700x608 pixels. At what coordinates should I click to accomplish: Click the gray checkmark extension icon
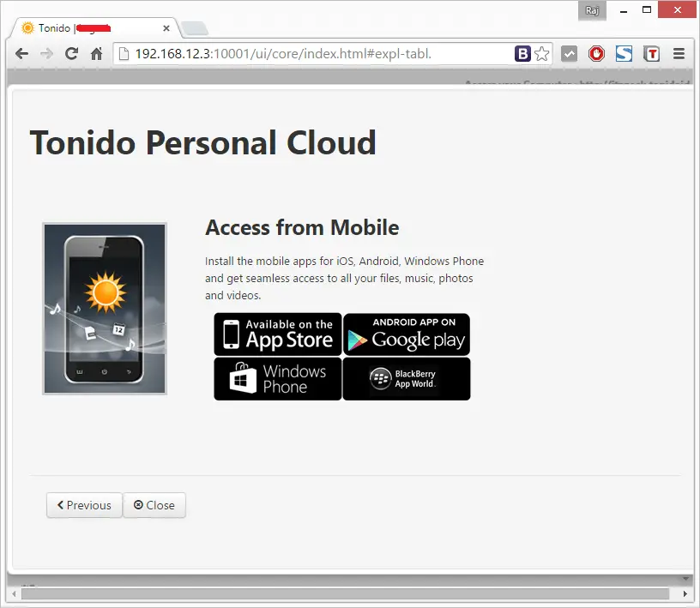click(569, 54)
